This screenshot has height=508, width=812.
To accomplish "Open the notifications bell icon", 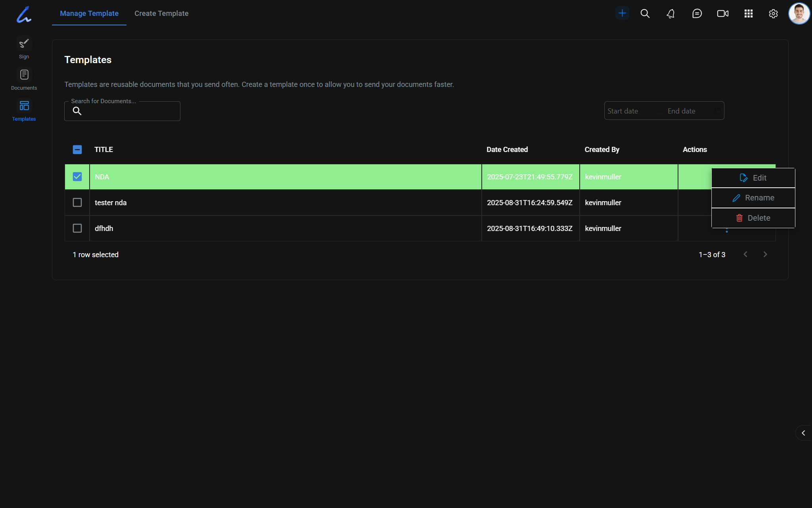I will (x=670, y=14).
